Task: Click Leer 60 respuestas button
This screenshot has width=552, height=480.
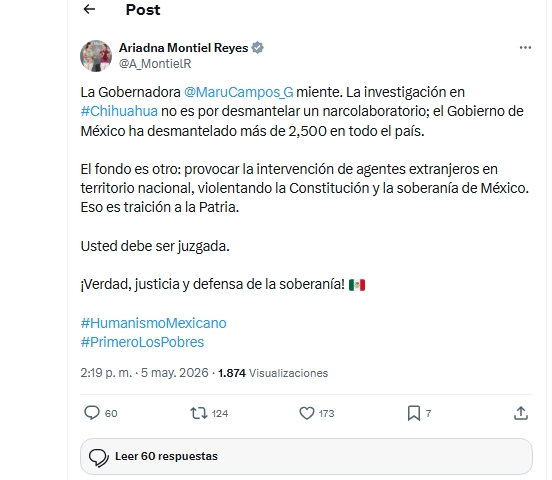Action: (x=306, y=456)
